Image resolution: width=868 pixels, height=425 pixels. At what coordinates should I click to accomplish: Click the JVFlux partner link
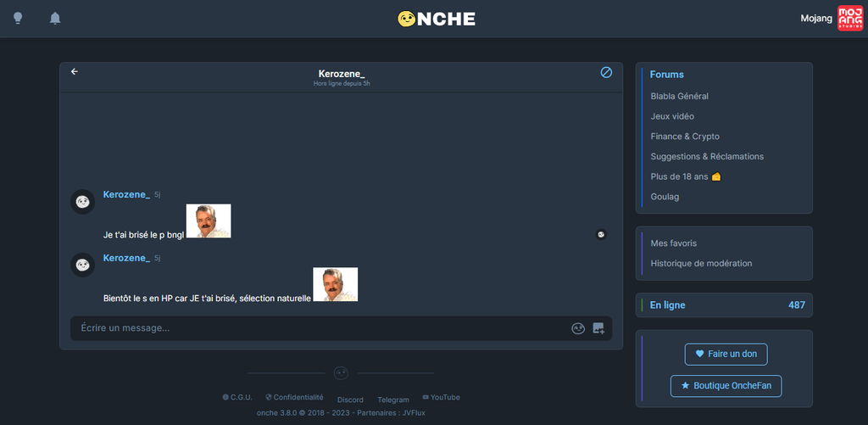pyautogui.click(x=414, y=413)
